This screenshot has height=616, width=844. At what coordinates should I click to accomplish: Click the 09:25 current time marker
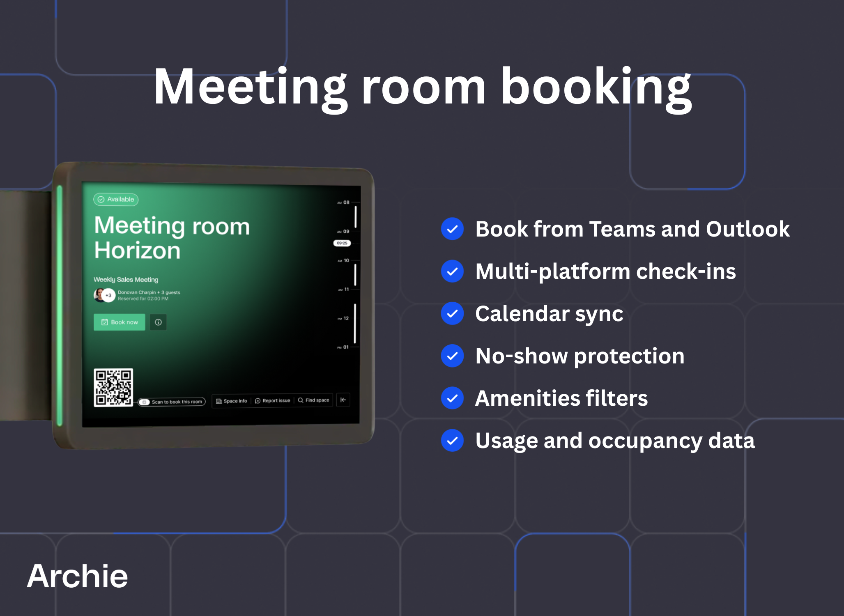(x=342, y=243)
